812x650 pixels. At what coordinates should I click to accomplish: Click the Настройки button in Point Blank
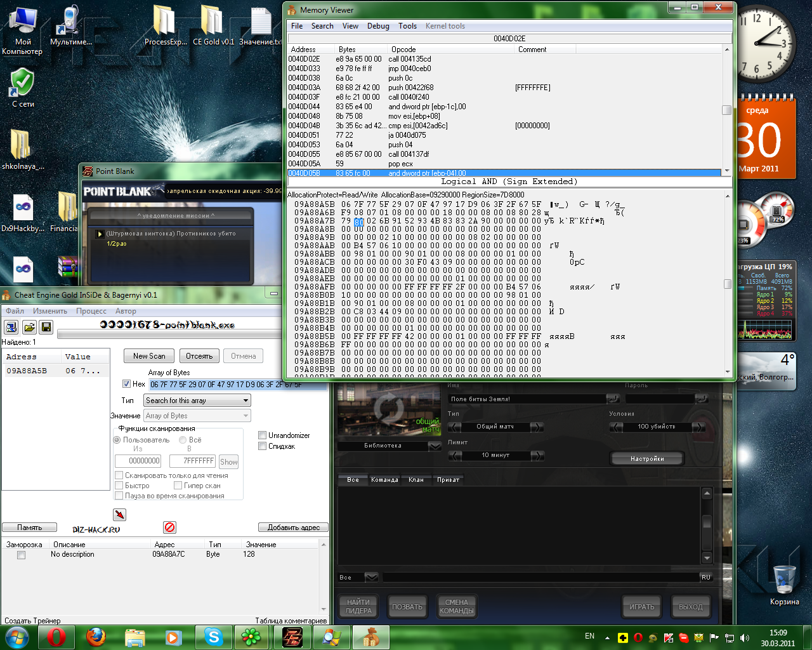click(x=647, y=458)
